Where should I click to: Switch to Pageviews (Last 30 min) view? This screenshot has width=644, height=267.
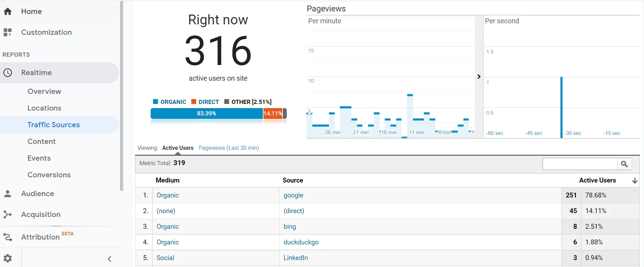tap(229, 148)
